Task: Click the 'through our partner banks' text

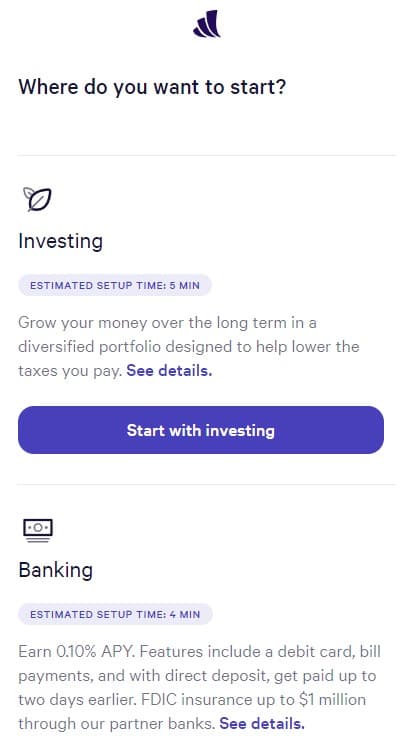Action: tap(117, 723)
